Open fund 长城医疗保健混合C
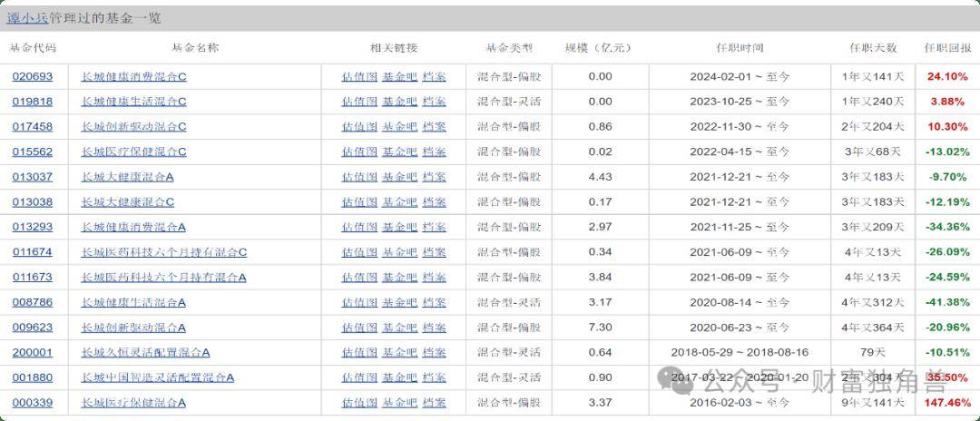 pos(133,152)
